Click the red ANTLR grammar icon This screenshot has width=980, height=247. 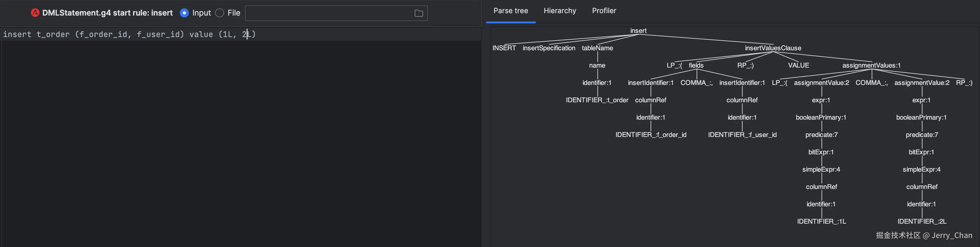tap(35, 13)
